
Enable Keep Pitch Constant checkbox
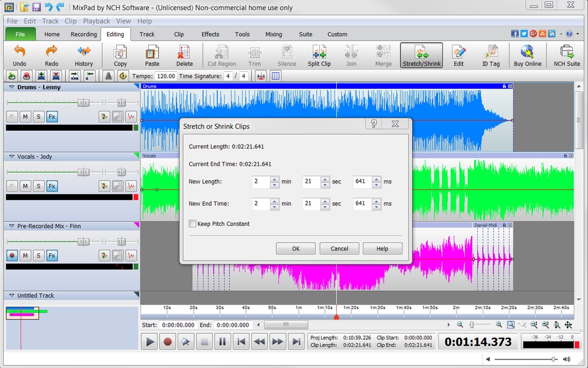click(x=193, y=224)
